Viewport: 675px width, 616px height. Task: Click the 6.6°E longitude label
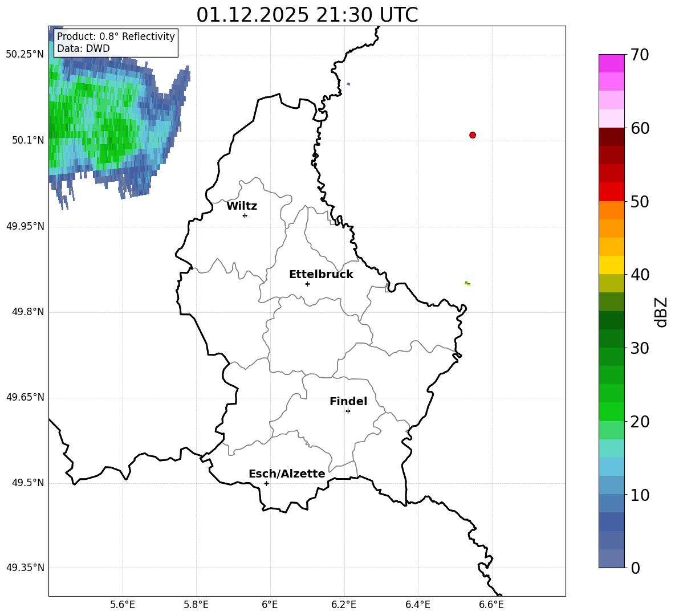click(491, 605)
